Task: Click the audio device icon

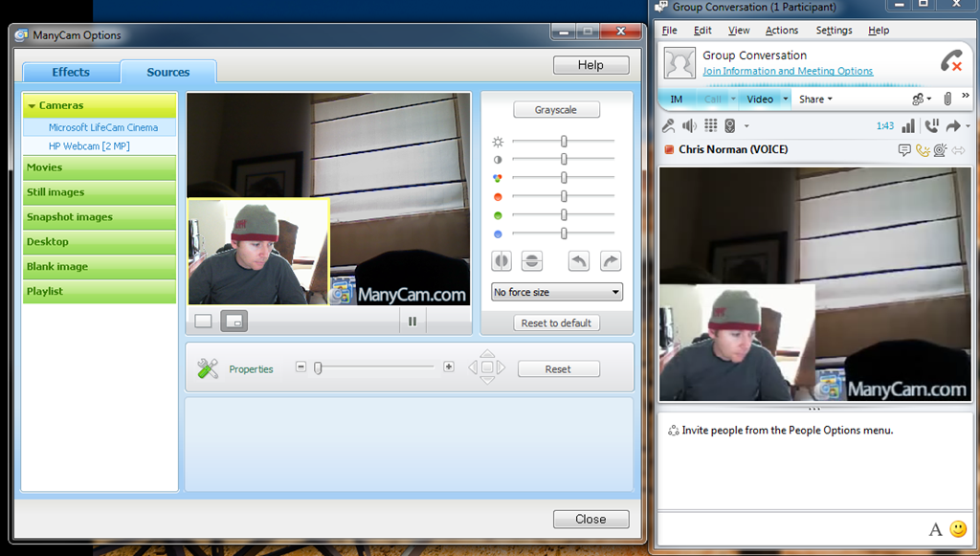Action: click(729, 126)
